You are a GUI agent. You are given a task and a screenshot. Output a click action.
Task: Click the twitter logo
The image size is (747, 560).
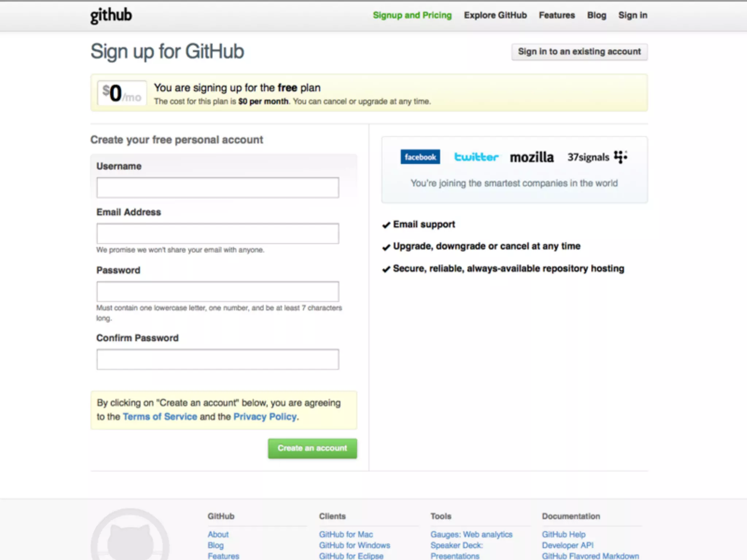coord(476,157)
